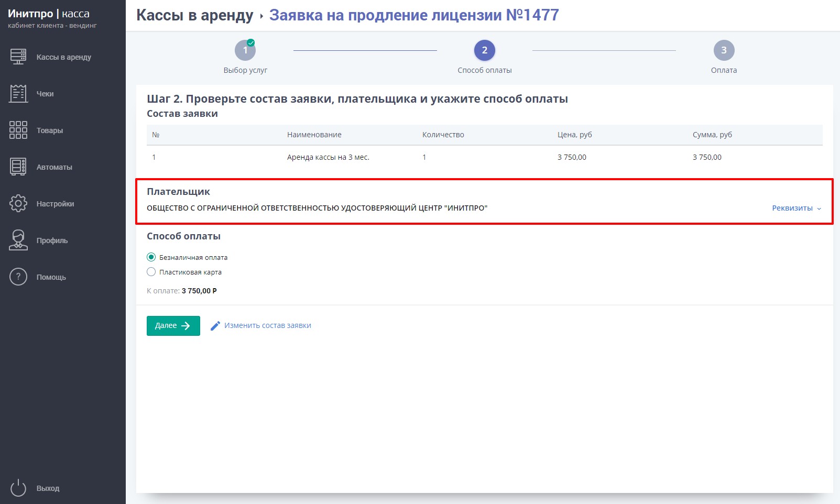Click step 1 Выбор услуг circle
Viewport: 840px width, 504px height.
(x=245, y=50)
